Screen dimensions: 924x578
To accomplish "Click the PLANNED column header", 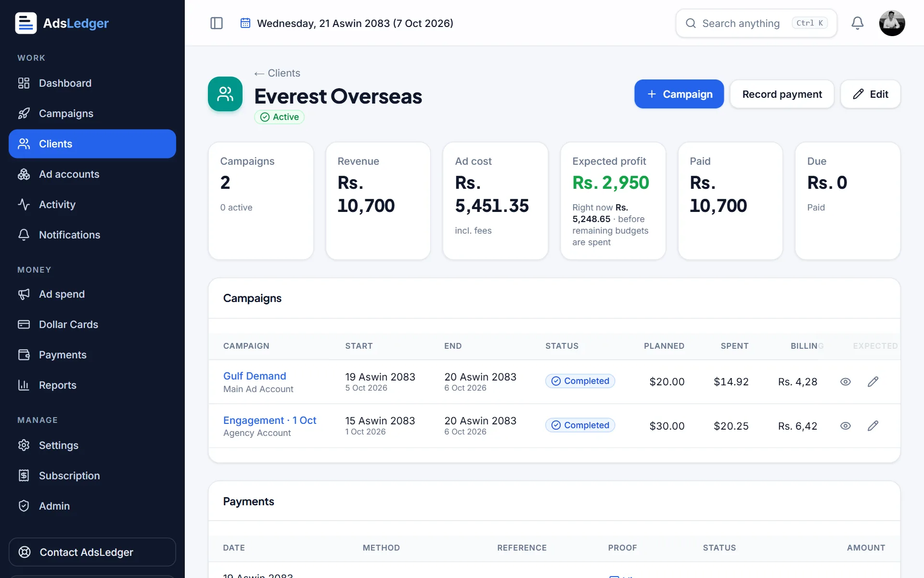I will coord(664,346).
